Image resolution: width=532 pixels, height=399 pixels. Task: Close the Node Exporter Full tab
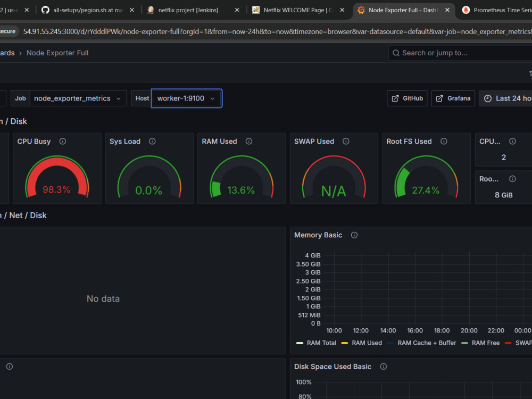[447, 10]
